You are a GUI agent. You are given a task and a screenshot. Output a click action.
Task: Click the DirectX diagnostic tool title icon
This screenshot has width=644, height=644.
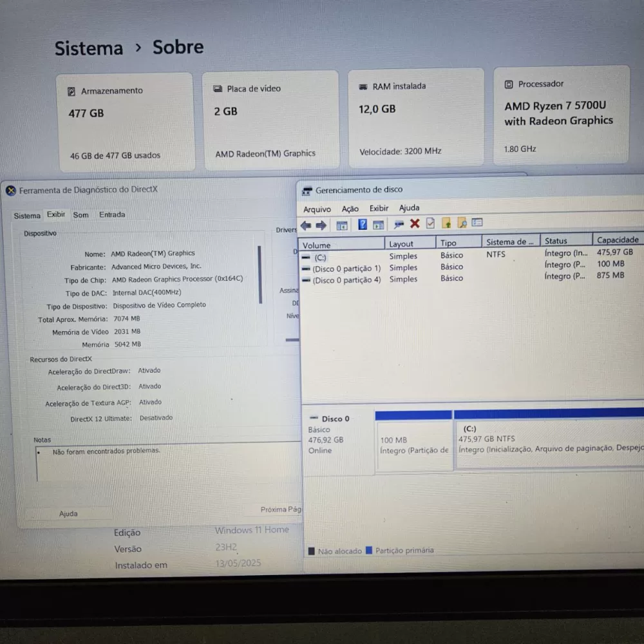pyautogui.click(x=11, y=191)
